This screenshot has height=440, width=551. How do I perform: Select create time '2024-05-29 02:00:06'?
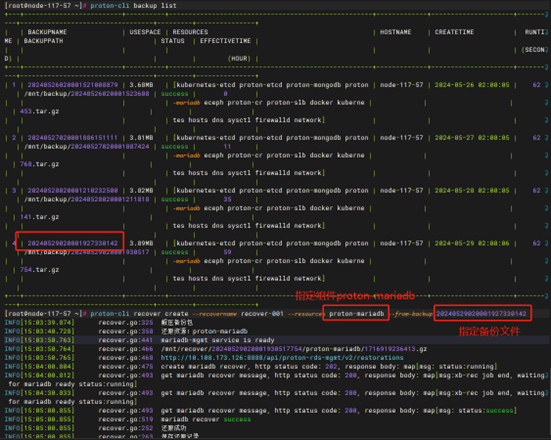point(472,243)
